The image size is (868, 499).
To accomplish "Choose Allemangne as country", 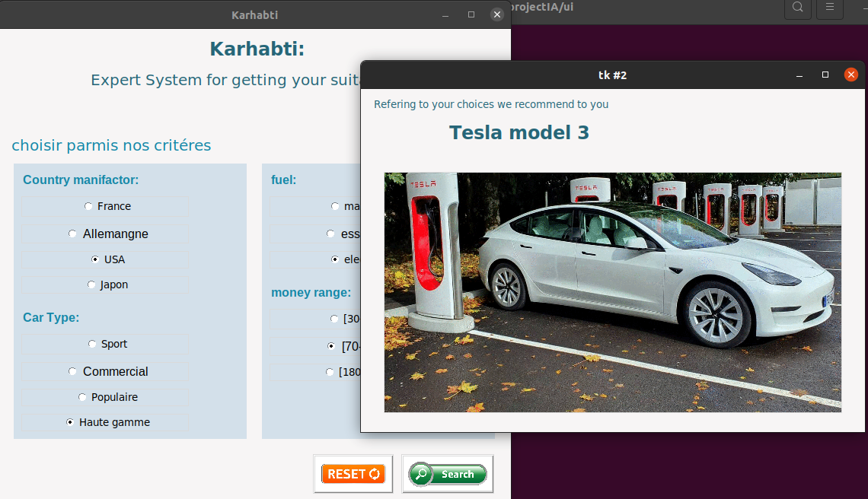I will pos(105,234).
